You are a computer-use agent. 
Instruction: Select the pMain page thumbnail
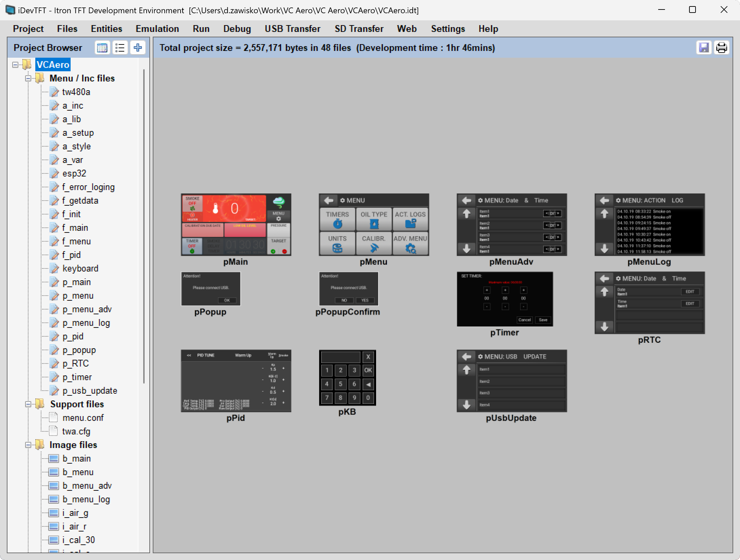pyautogui.click(x=236, y=225)
